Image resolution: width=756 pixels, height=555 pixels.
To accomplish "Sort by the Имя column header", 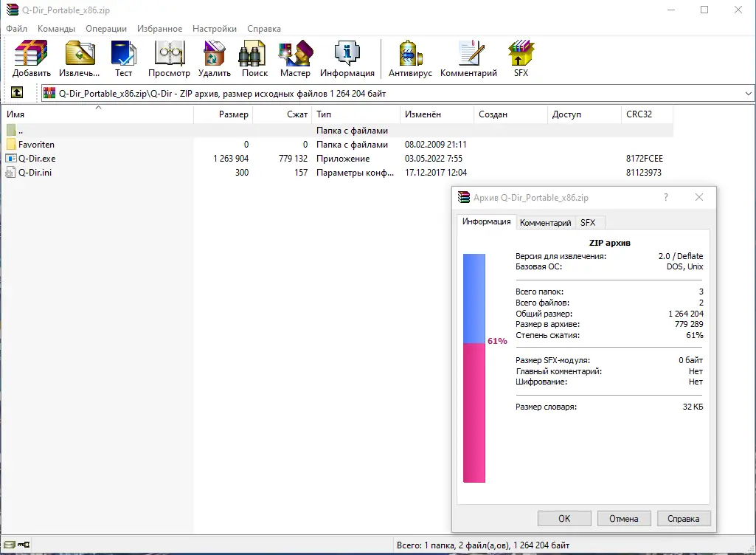I will [x=98, y=114].
